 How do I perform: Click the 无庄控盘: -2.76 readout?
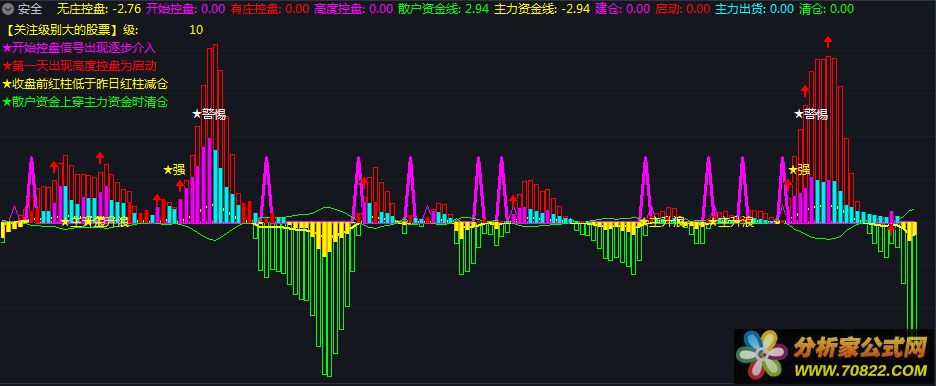pos(98,9)
